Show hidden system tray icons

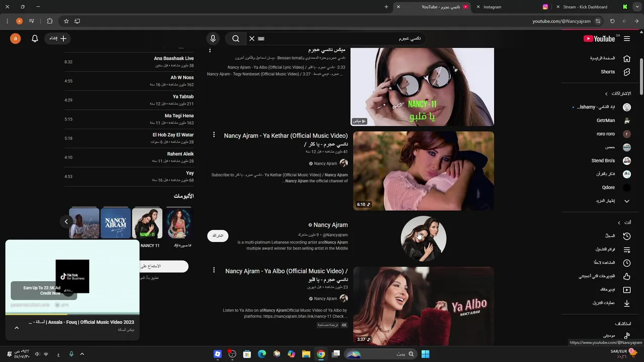point(82,354)
